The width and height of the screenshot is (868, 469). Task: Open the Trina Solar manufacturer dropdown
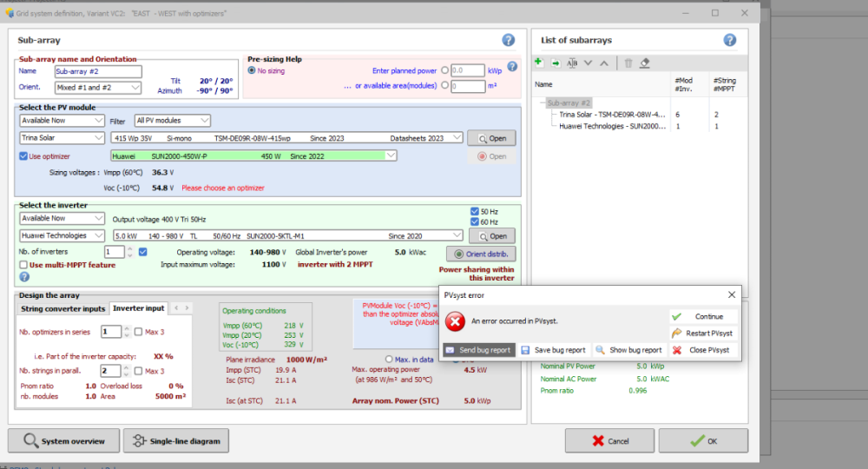click(62, 138)
